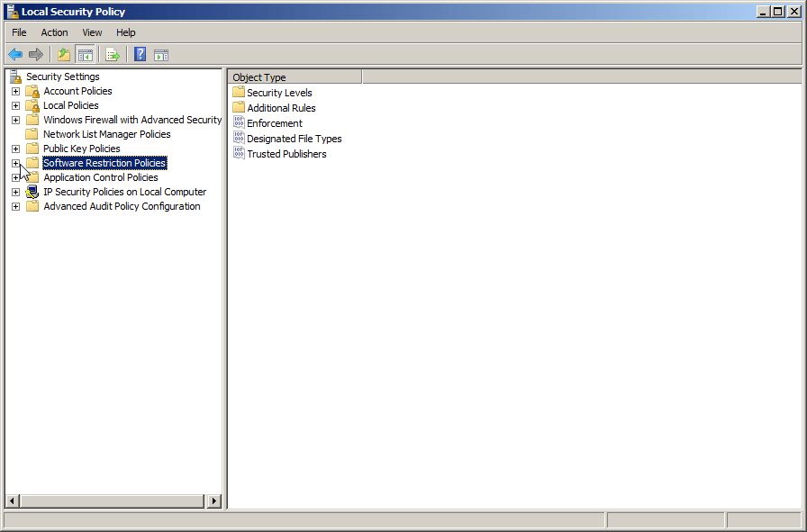Select Security Settings tree root label
Viewport: 807px width, 532px height.
tap(63, 77)
